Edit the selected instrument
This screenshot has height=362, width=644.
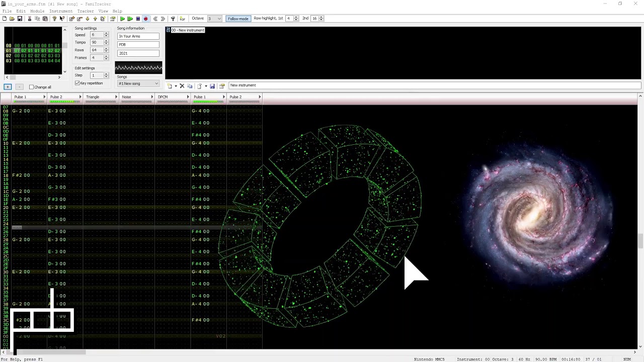pos(222,86)
